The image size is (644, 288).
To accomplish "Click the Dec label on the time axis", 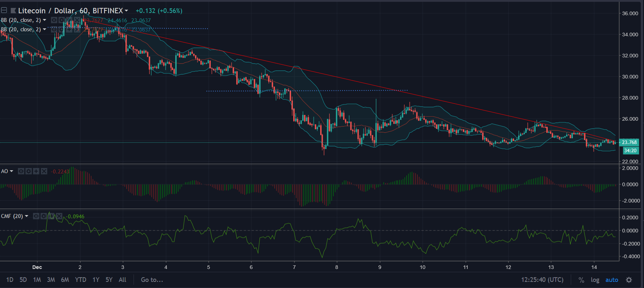I will point(37,267).
